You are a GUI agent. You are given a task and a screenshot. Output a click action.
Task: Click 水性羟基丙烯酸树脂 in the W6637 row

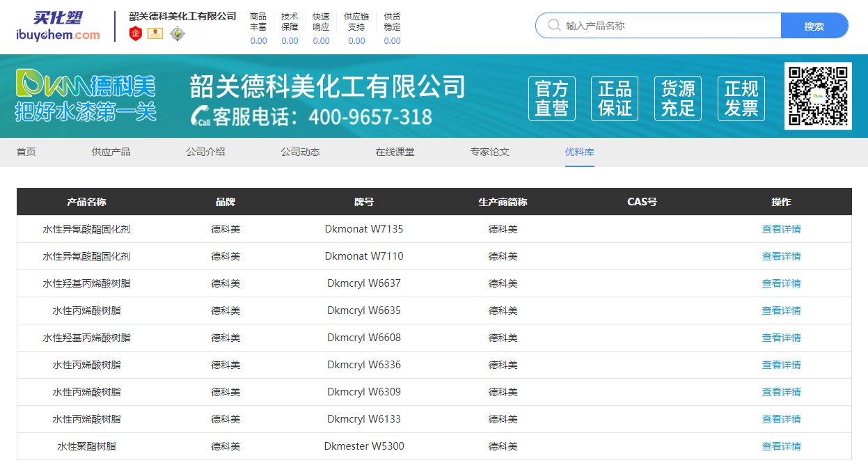pos(86,283)
